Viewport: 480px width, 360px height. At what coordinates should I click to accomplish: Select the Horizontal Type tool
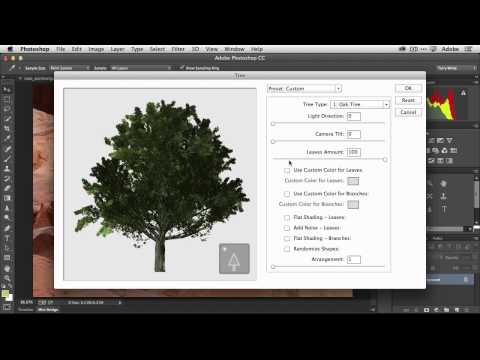[7, 238]
